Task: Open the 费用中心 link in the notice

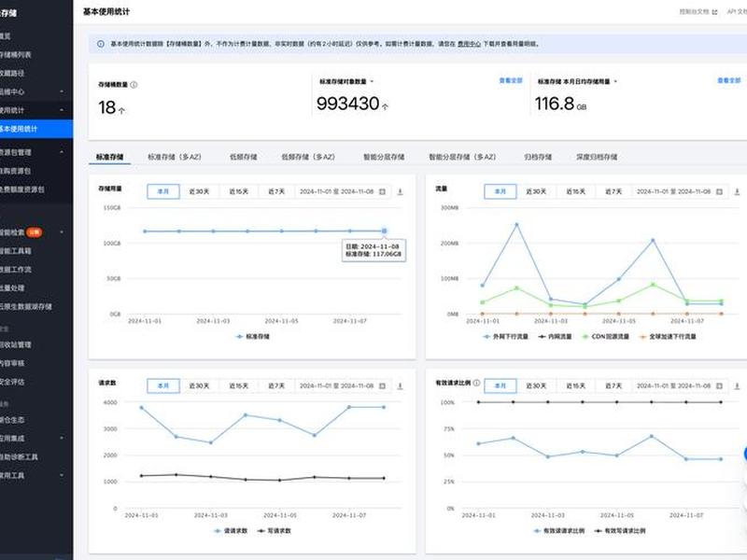Action: [470, 44]
